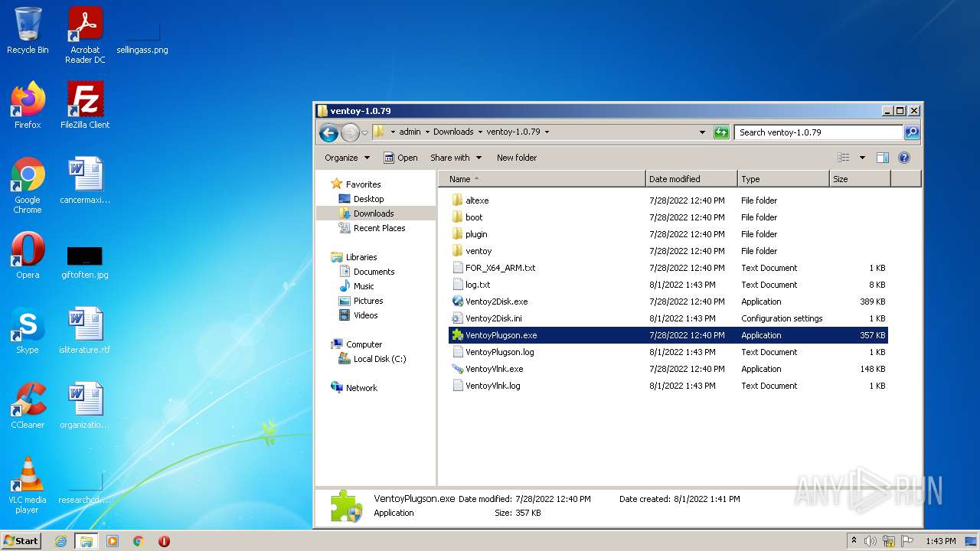Refresh the ventoy-1.0.79 folder view
Screen dimensions: 980x551
tap(721, 132)
